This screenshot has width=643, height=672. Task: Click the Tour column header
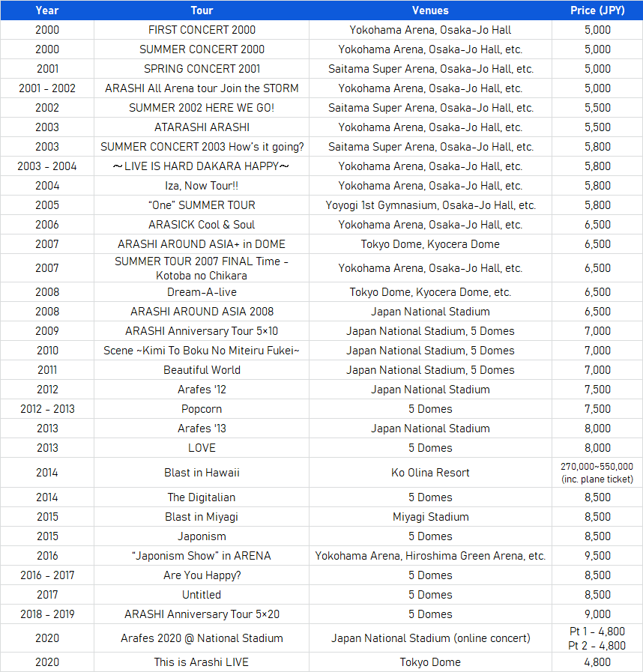[202, 10]
